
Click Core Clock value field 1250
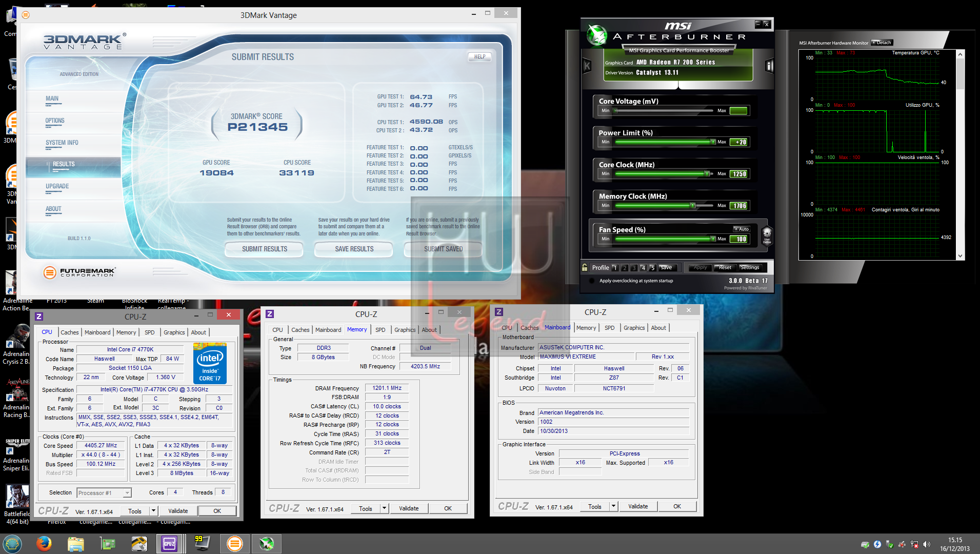739,174
